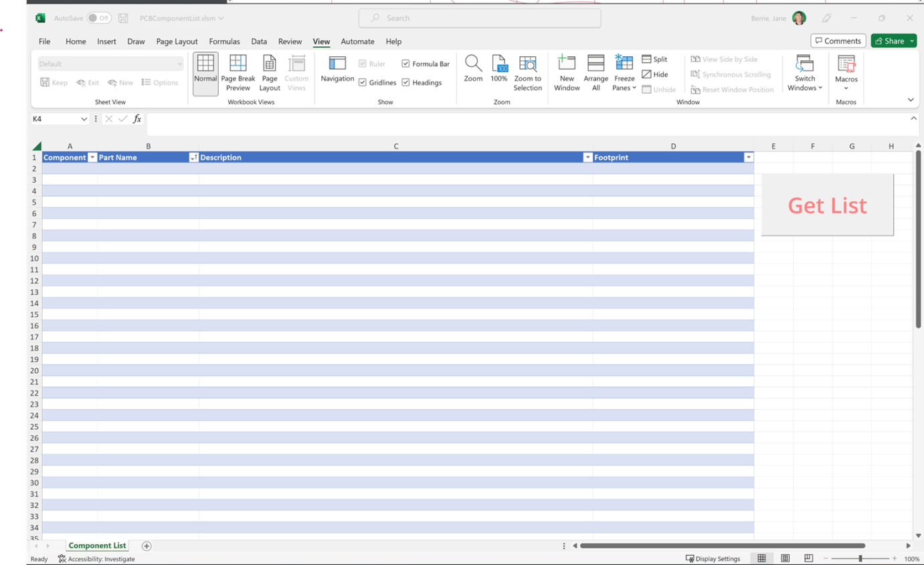Click in the Search box
Screen dimensions: 924x565
point(479,18)
